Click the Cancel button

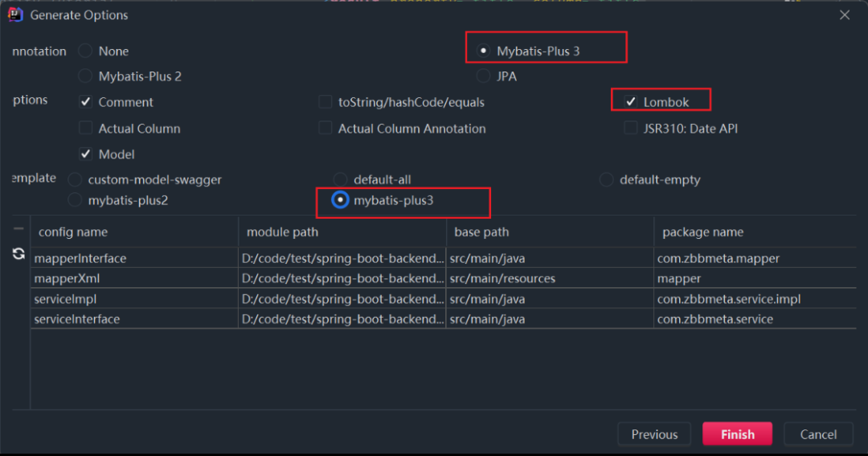(818, 433)
